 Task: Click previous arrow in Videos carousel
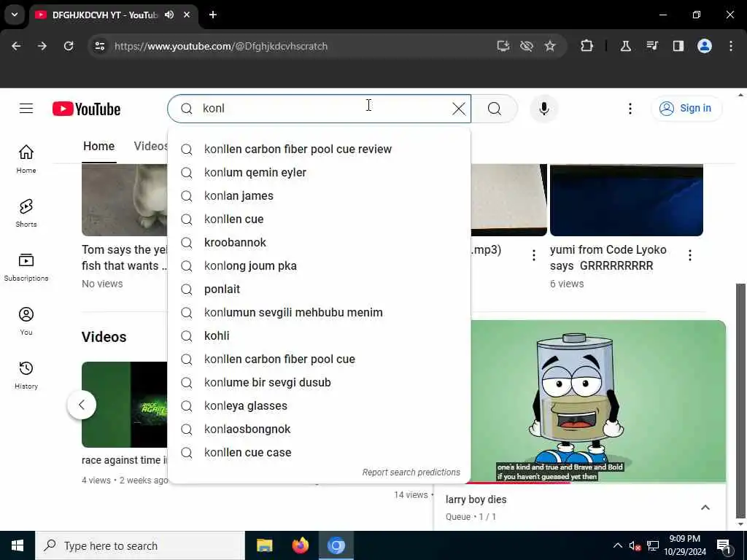[x=82, y=405]
